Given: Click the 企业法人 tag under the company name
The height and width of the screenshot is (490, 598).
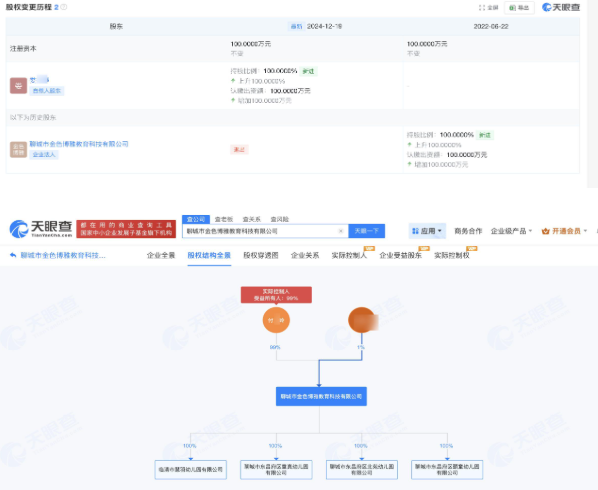Looking at the screenshot, I should (44, 154).
